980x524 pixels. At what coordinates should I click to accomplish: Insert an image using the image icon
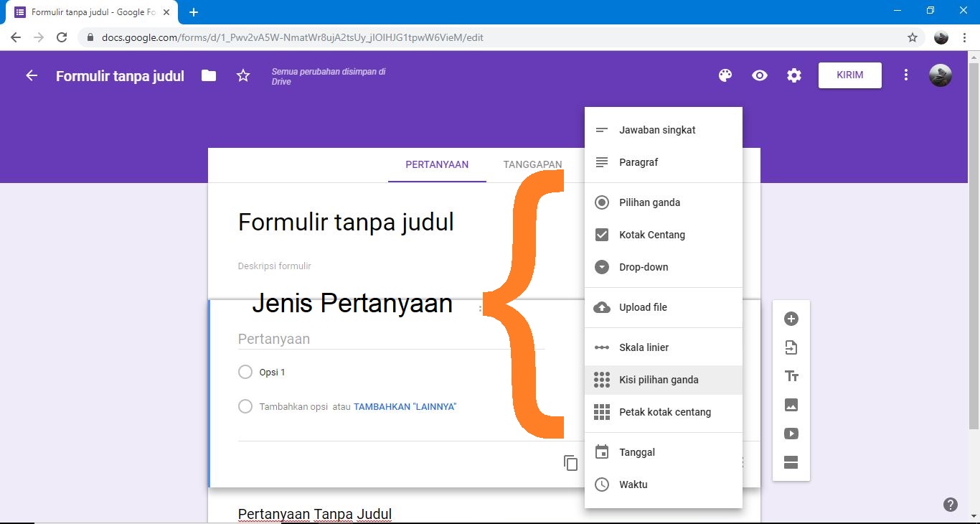pyautogui.click(x=791, y=404)
